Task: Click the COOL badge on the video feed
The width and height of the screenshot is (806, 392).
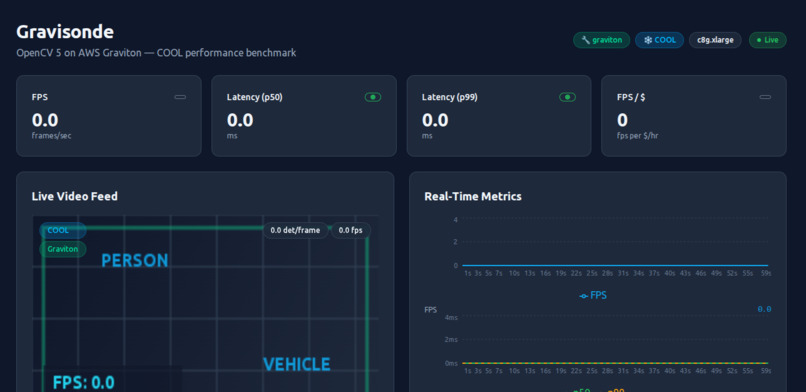Action: [63, 231]
